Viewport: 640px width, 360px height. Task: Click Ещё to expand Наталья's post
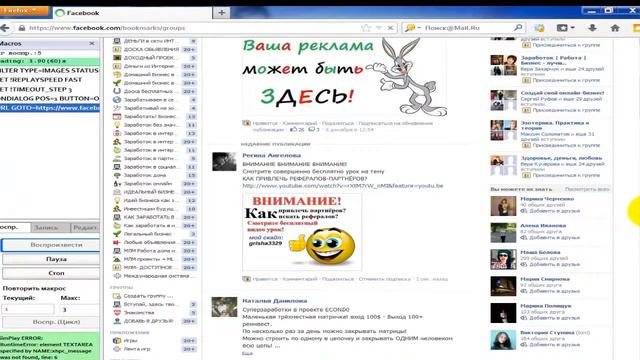pos(247,353)
